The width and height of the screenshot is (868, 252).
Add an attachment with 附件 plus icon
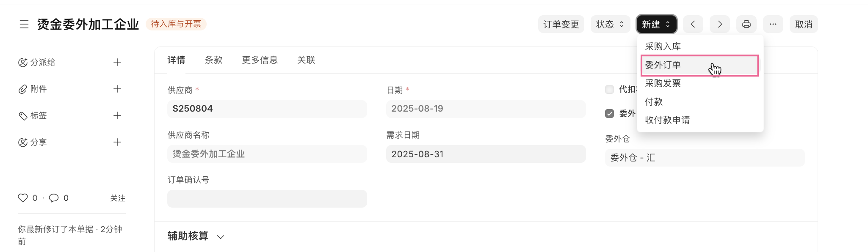[x=117, y=89]
